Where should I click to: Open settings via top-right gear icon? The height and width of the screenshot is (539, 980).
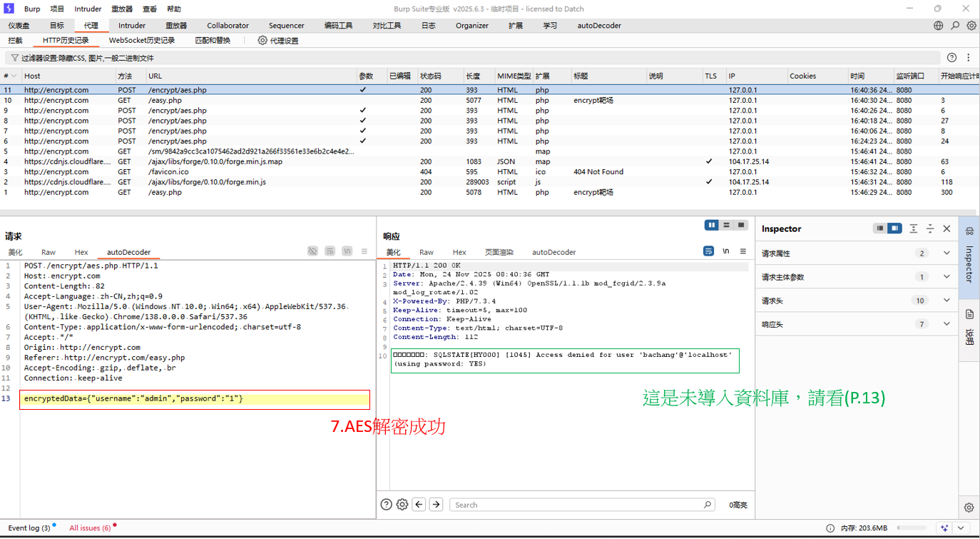point(971,25)
